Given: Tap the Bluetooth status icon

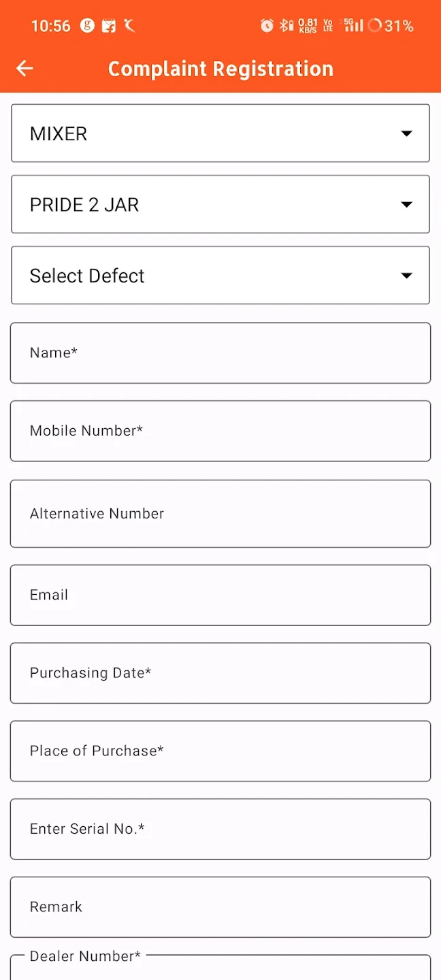Looking at the screenshot, I should [x=287, y=26].
